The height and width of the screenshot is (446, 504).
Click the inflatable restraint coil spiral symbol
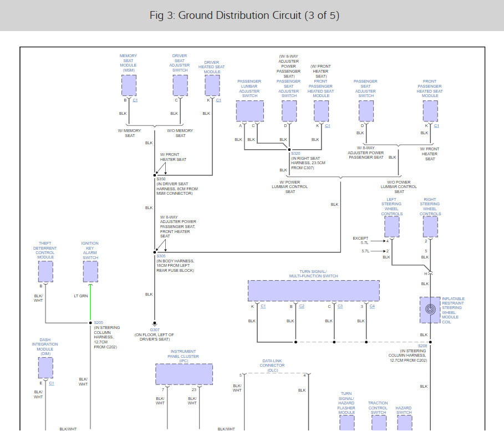point(430,310)
